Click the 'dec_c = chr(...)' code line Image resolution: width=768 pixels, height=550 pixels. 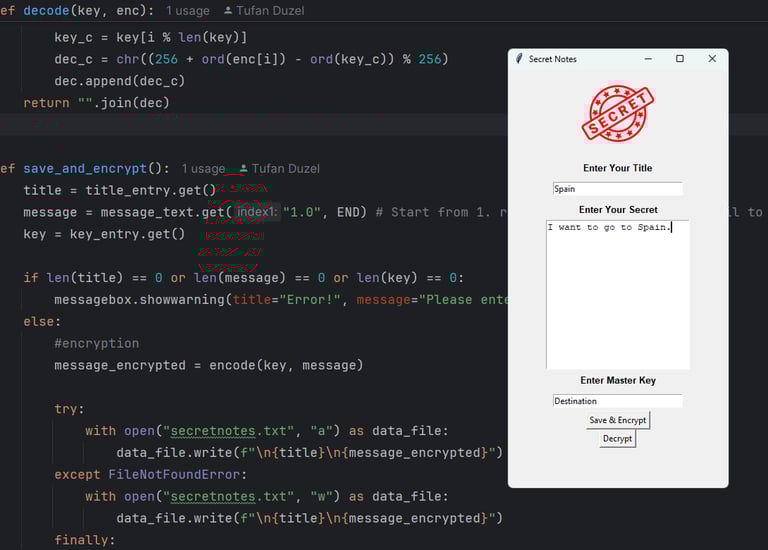(251, 60)
